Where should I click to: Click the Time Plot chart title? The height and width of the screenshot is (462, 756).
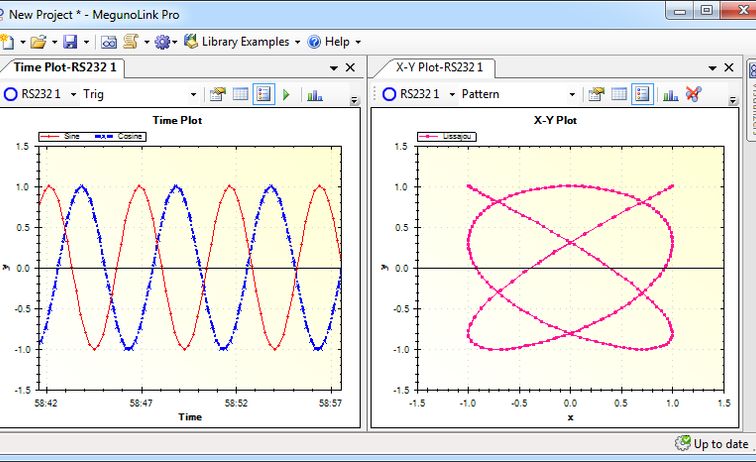[177, 120]
